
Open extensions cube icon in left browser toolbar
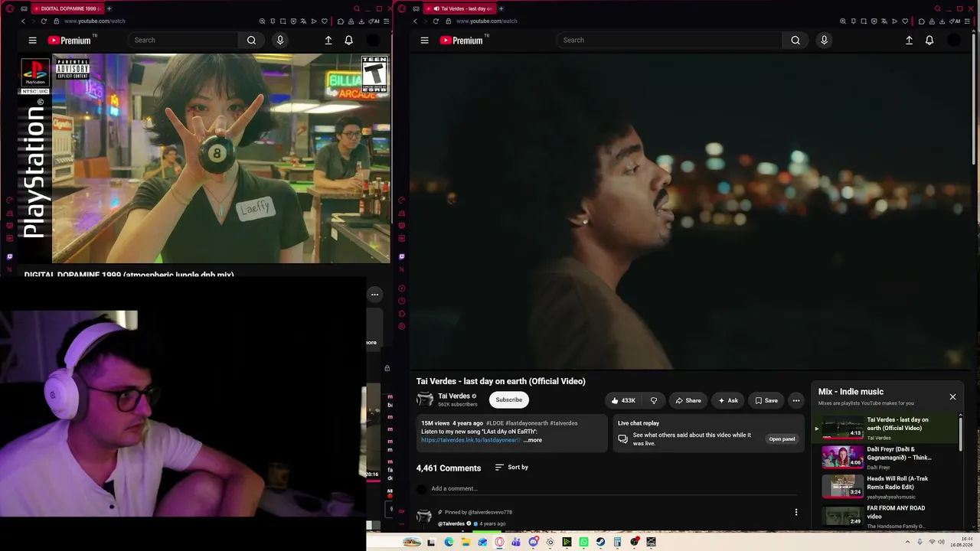(341, 21)
